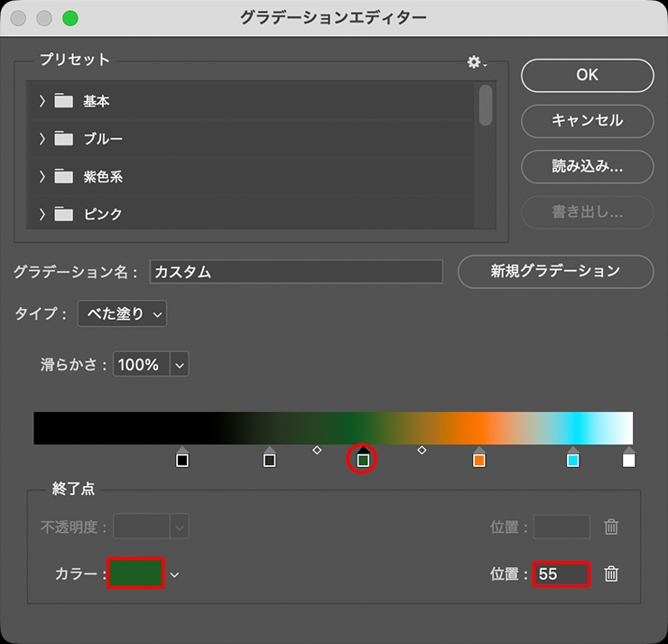Click the OK button
The height and width of the screenshot is (644, 668).
587,75
